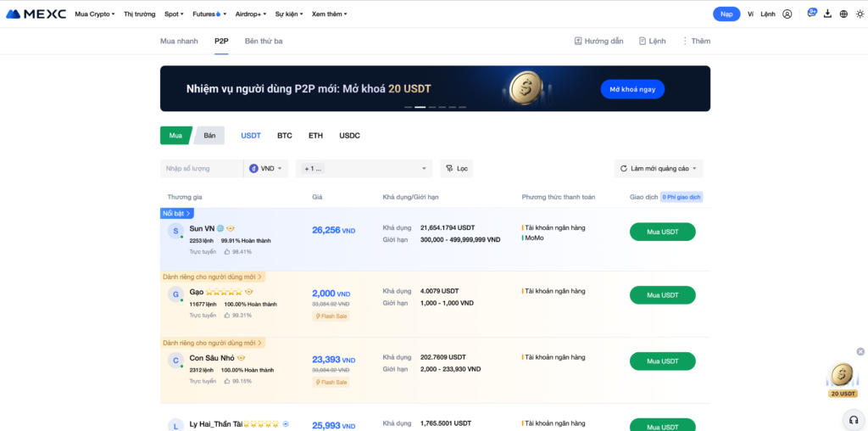Open the payment method '+1 ...' dropdown
The height and width of the screenshot is (431, 868).
tap(364, 169)
